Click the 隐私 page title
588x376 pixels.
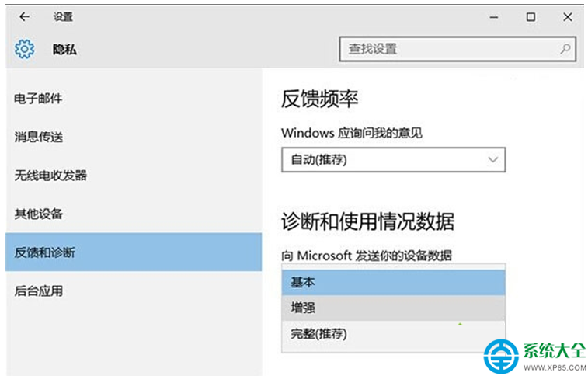pos(64,49)
